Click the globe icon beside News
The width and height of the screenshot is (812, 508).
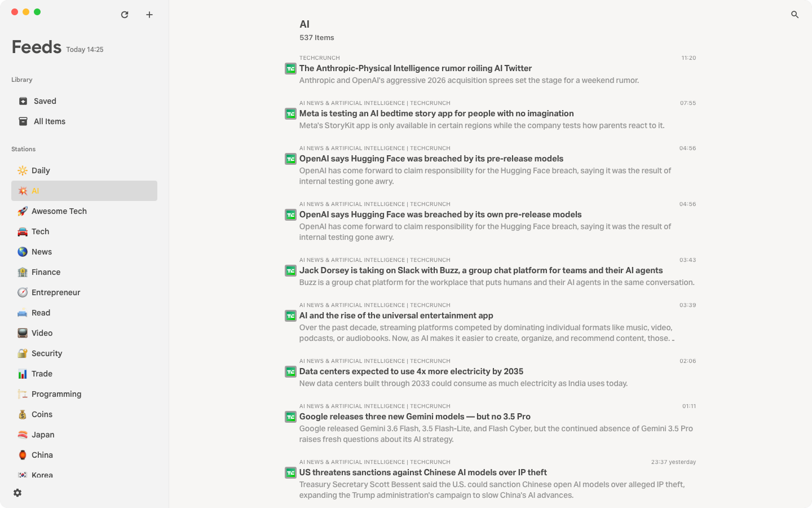(23, 252)
